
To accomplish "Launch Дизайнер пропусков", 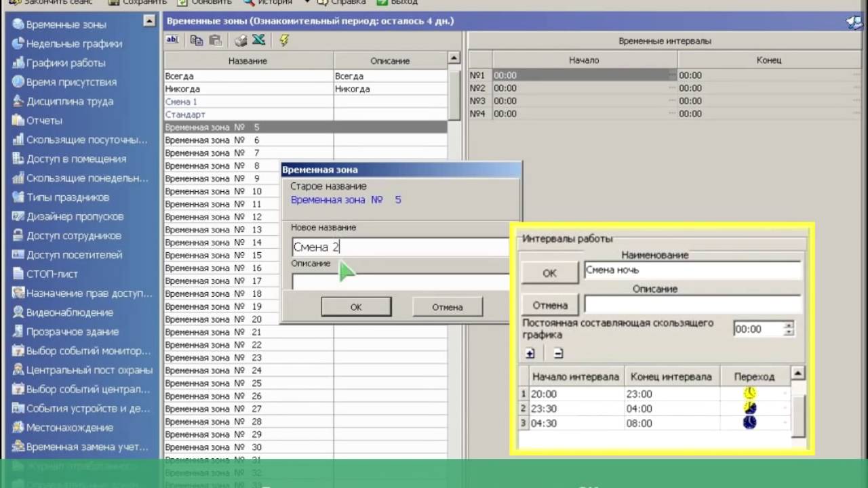I will point(75,216).
